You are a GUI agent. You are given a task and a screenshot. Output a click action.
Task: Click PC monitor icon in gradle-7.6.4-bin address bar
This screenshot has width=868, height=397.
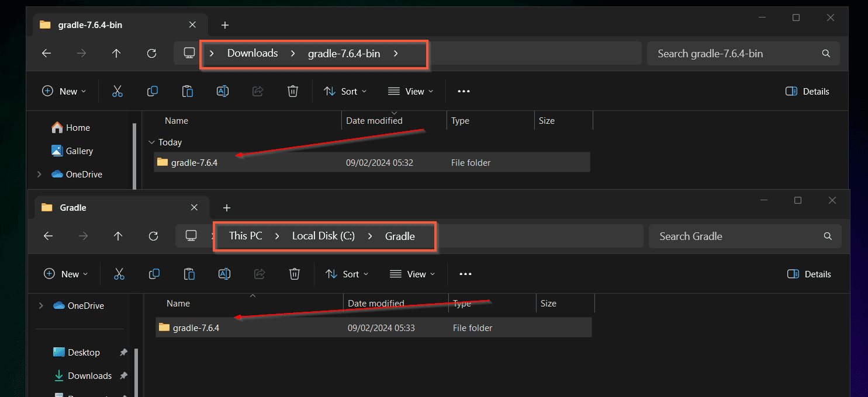pos(189,53)
